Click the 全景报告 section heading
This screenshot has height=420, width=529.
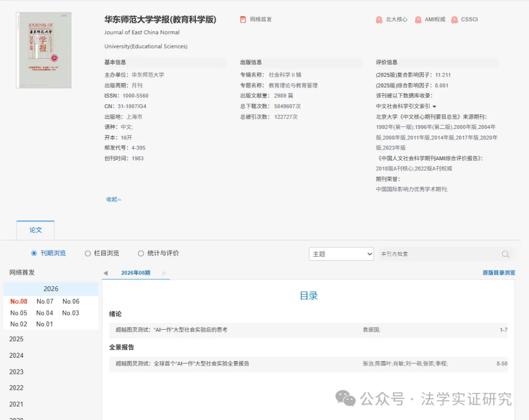(x=121, y=347)
